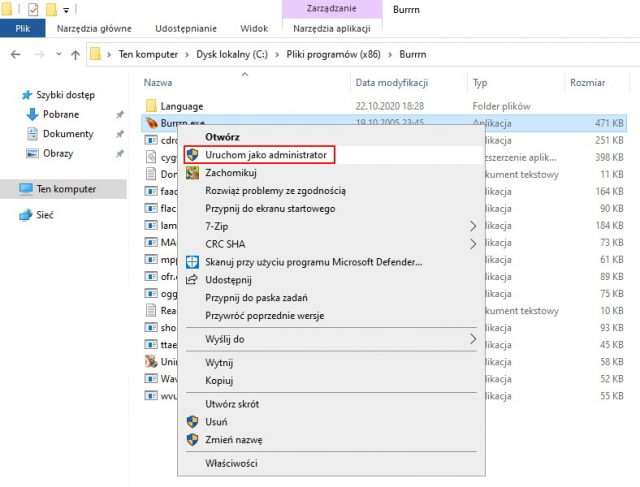Viewport: 640px width, 487px height.
Task: Click quick access toolbar new folder icon
Action: [51, 9]
